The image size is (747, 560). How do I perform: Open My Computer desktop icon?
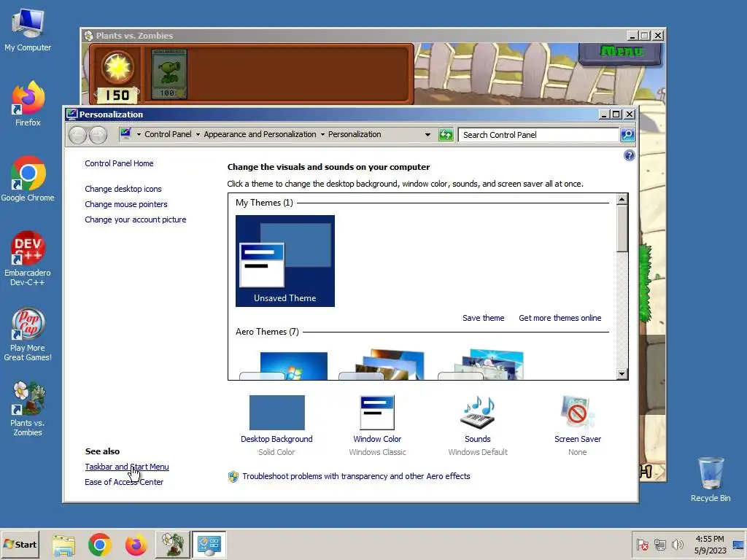(x=28, y=29)
